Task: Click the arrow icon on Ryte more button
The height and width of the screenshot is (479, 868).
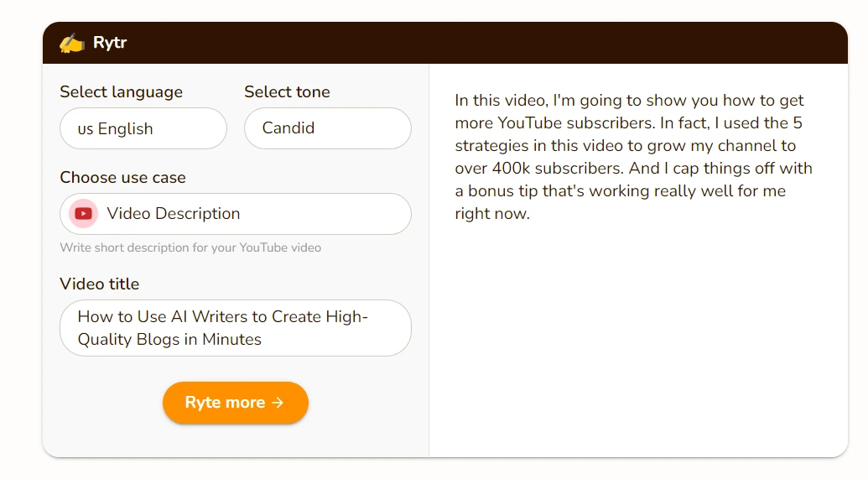Action: [x=278, y=403]
